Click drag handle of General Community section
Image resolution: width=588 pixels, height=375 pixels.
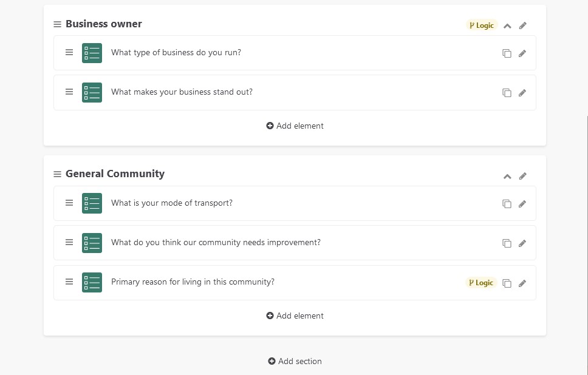pos(57,174)
